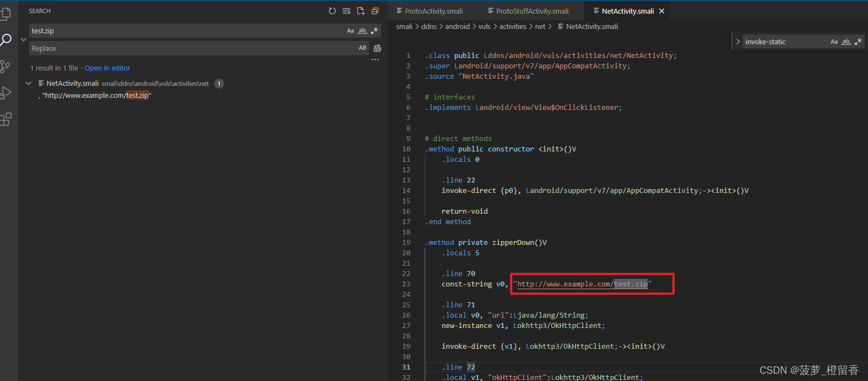Click the '.end method' code line
This screenshot has width=868, height=381.
448,222
